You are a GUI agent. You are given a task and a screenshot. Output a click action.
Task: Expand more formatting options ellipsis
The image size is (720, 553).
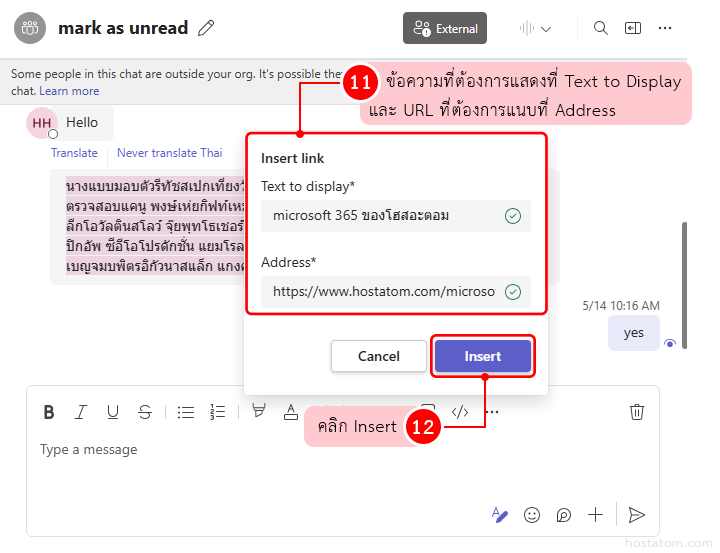[x=492, y=412]
